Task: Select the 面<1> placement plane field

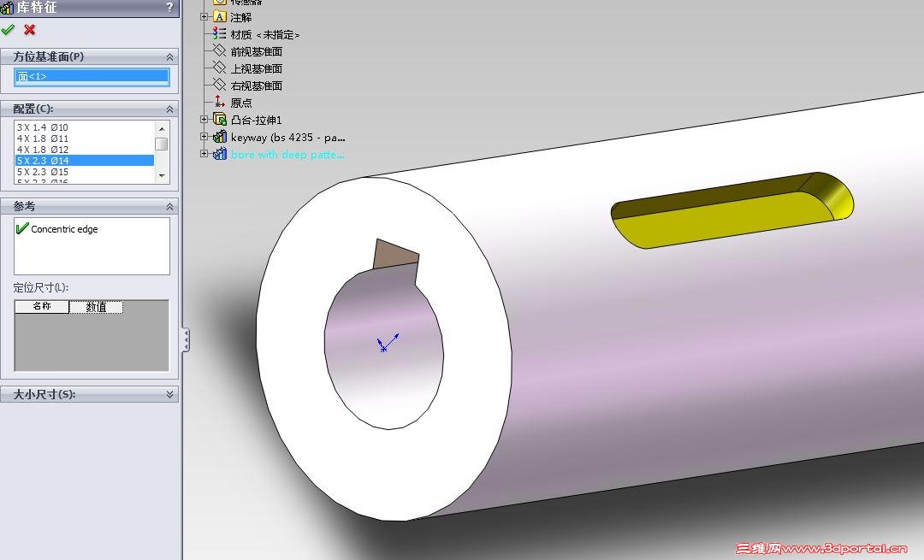Action: coord(92,77)
